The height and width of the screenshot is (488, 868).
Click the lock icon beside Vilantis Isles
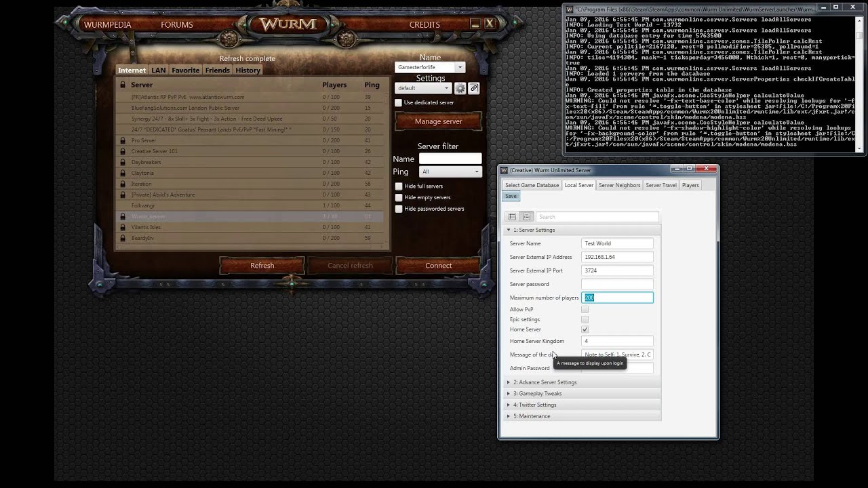pos(123,227)
